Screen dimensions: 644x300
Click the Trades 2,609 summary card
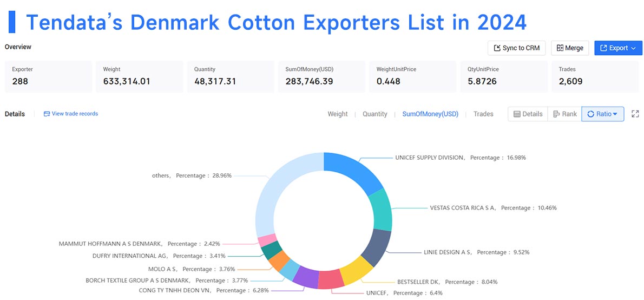click(x=595, y=76)
